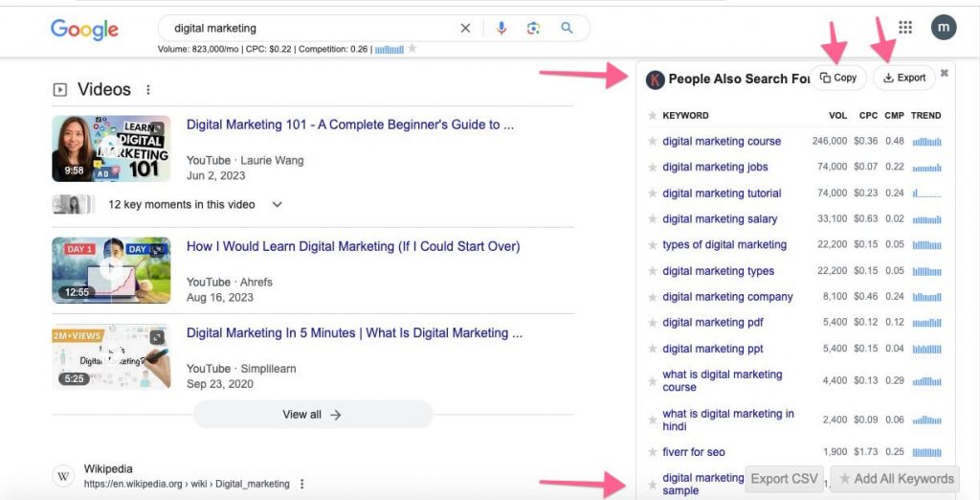Open 'fiverr for seo' keyword link
Screen dimensions: 980x500
pos(694,452)
